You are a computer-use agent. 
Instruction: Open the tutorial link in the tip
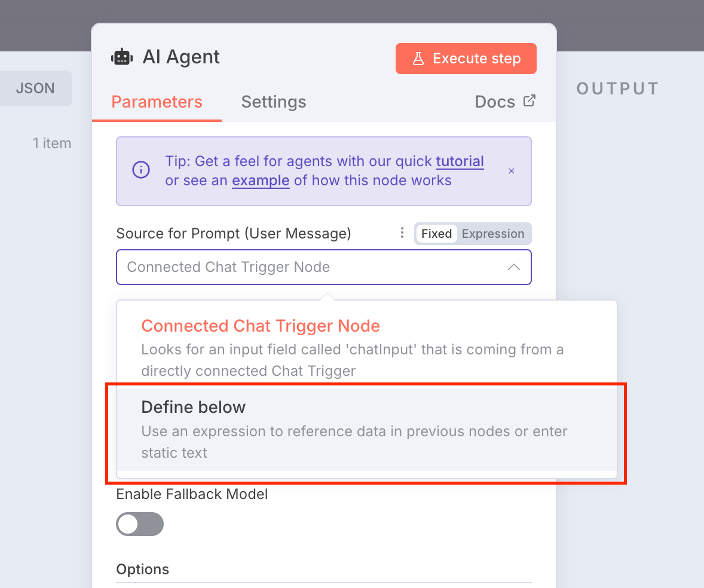coord(460,161)
